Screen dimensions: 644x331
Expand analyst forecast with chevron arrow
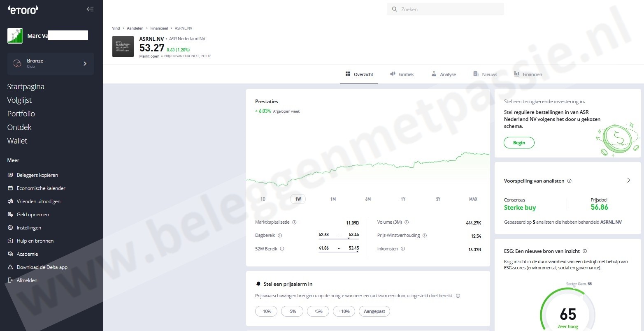(628, 181)
